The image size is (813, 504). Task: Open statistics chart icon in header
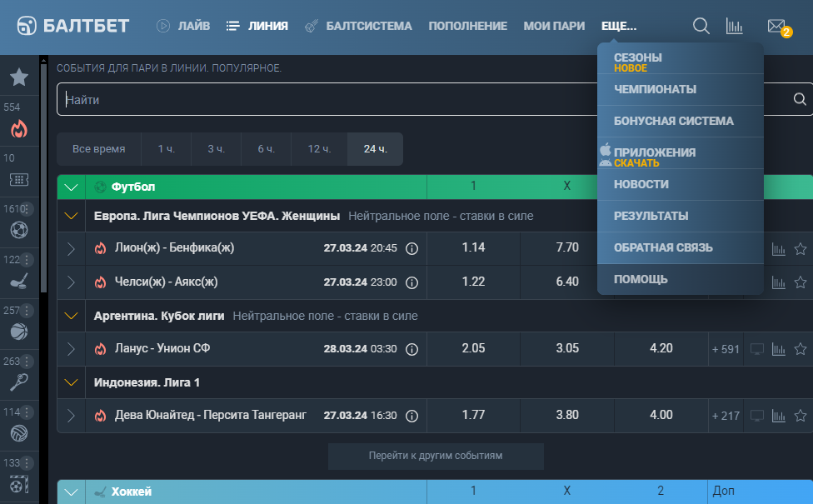[734, 26]
